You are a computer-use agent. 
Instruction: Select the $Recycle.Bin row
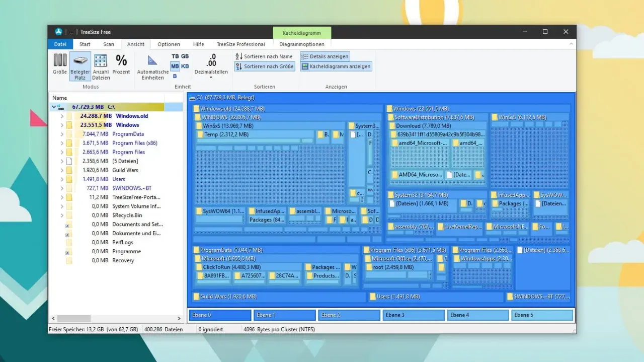(x=116, y=215)
